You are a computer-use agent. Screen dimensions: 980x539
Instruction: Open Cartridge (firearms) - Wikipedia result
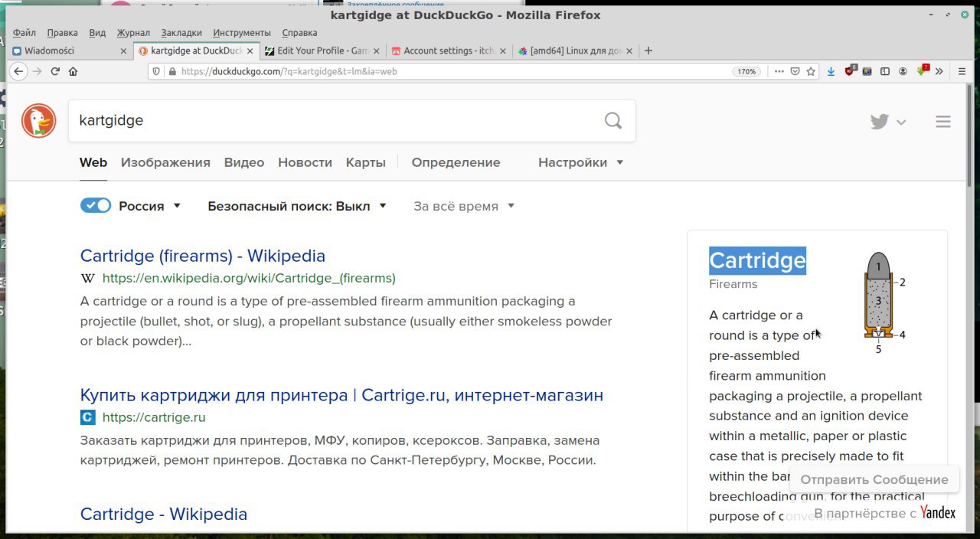click(x=203, y=256)
